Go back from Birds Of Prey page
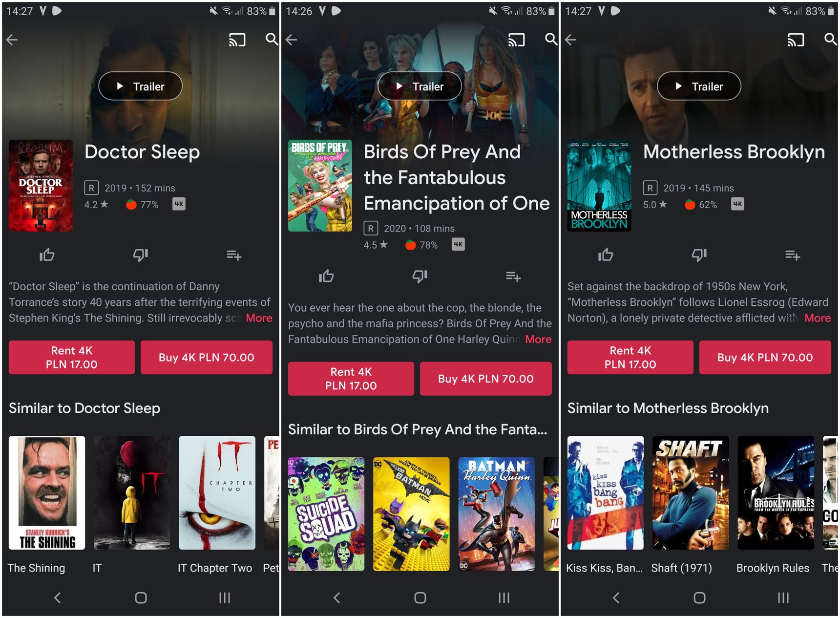 [292, 40]
